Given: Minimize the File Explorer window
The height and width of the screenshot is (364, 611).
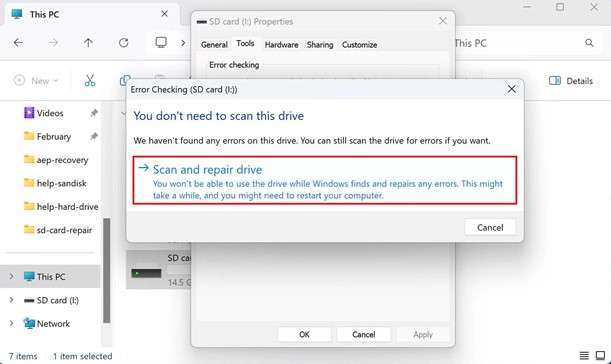Looking at the screenshot, I should coord(527,7).
